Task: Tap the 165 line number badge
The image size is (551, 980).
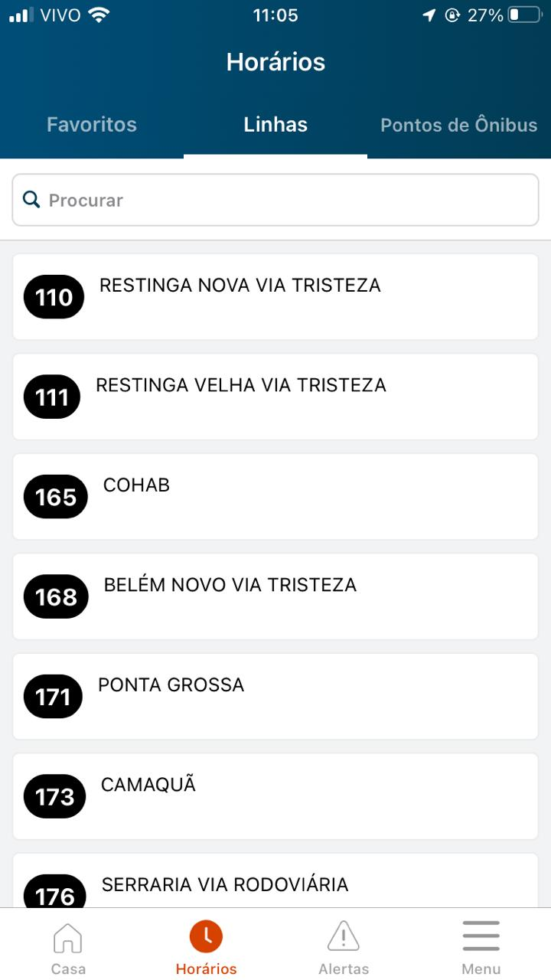Action: (x=56, y=497)
